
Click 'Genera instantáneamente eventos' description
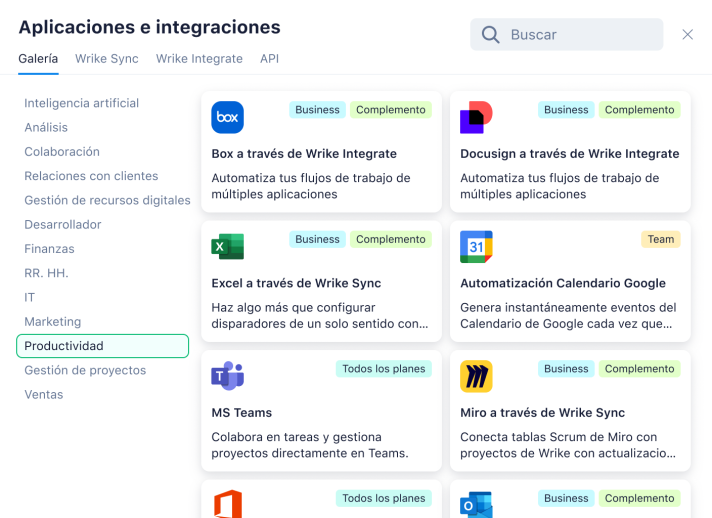point(569,316)
